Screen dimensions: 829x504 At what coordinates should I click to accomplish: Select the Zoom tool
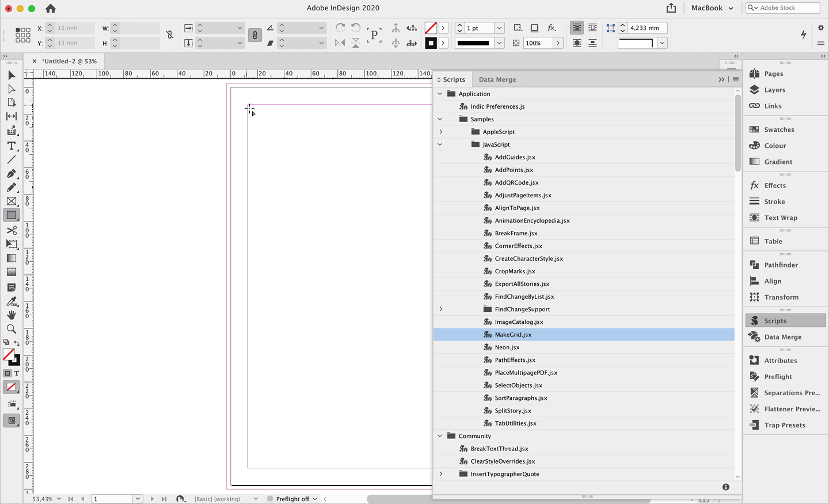(12, 329)
